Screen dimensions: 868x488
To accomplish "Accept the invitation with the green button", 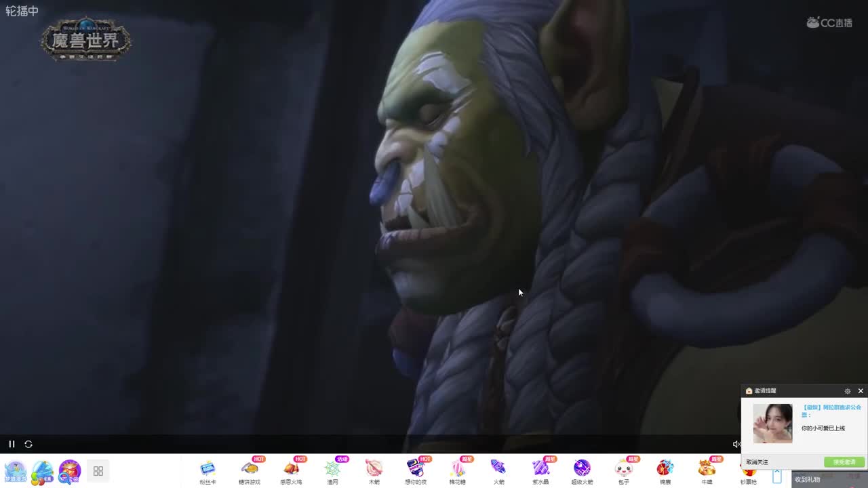I will tap(844, 462).
